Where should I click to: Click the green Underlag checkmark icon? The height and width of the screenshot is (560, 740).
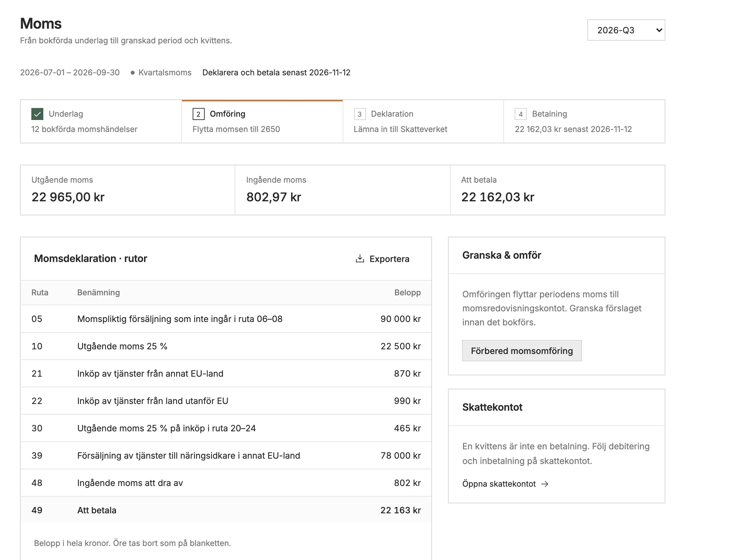click(37, 114)
